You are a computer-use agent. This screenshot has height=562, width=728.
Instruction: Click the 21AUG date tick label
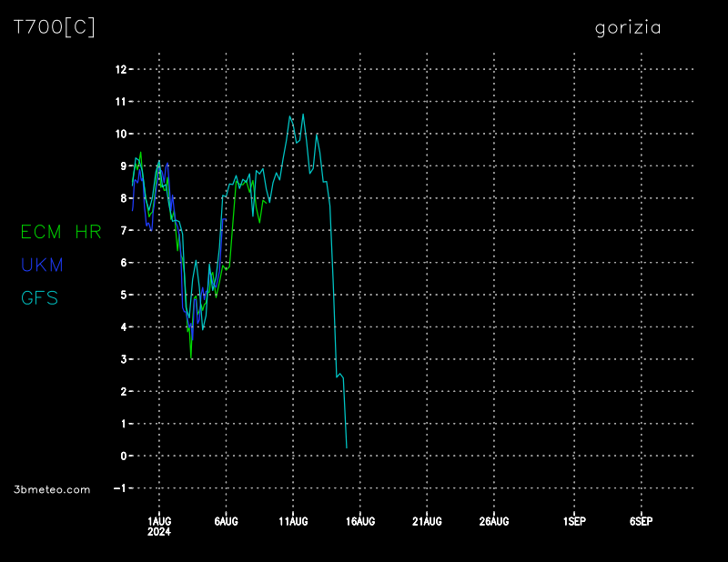(427, 521)
